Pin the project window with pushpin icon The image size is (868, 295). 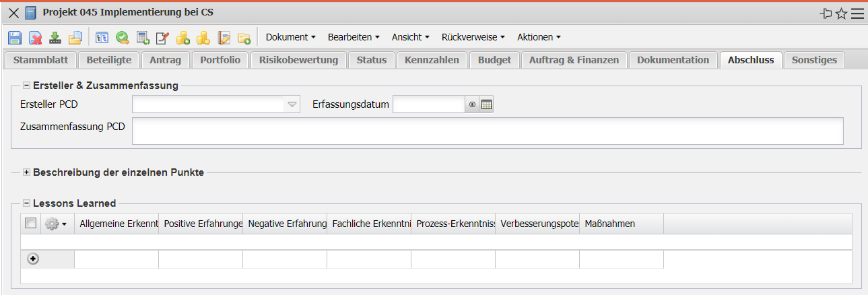(826, 13)
